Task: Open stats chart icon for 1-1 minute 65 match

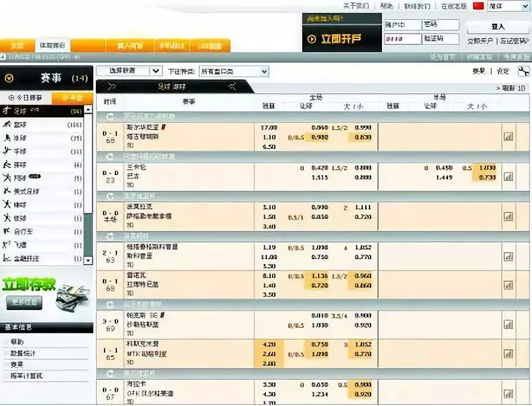Action: tap(508, 354)
